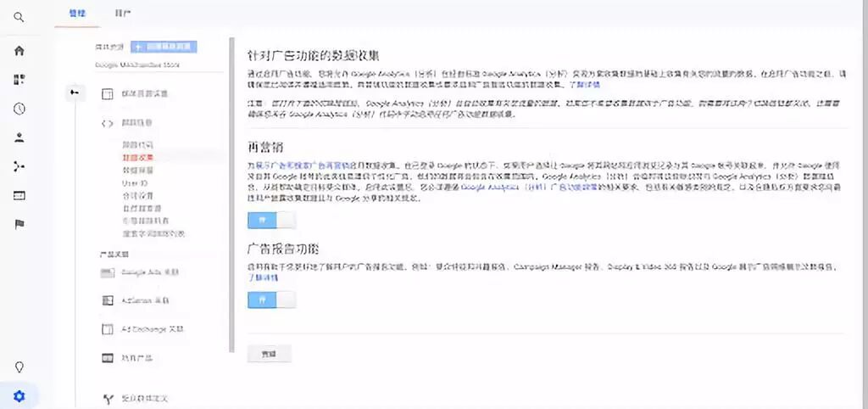Open referral exclusion list submenu item
The width and height of the screenshot is (868, 409).
point(145,221)
